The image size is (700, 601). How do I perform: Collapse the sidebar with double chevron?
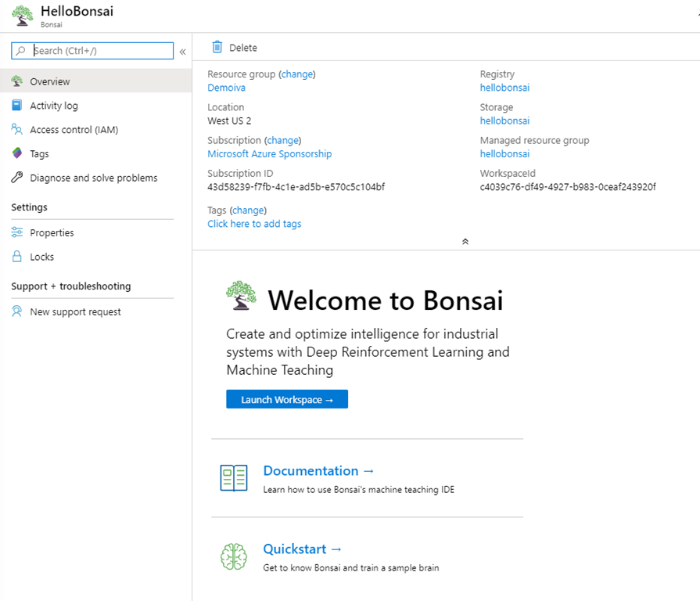[182, 52]
